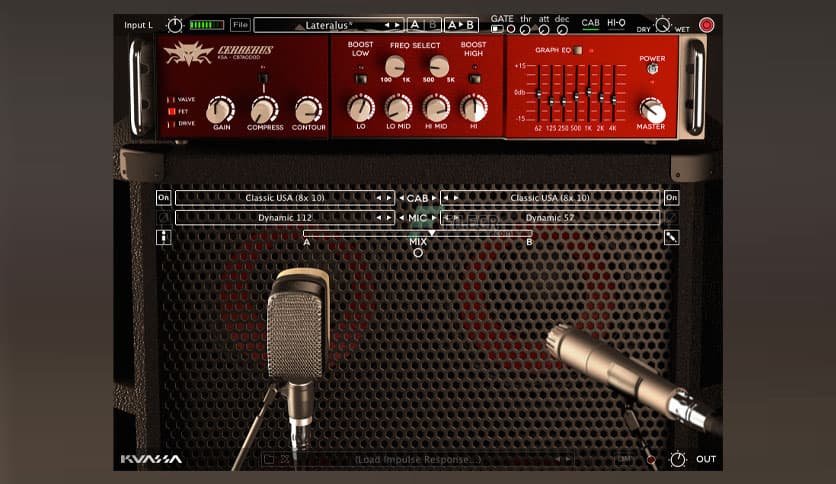Adjust the gate att knob

tap(543, 30)
